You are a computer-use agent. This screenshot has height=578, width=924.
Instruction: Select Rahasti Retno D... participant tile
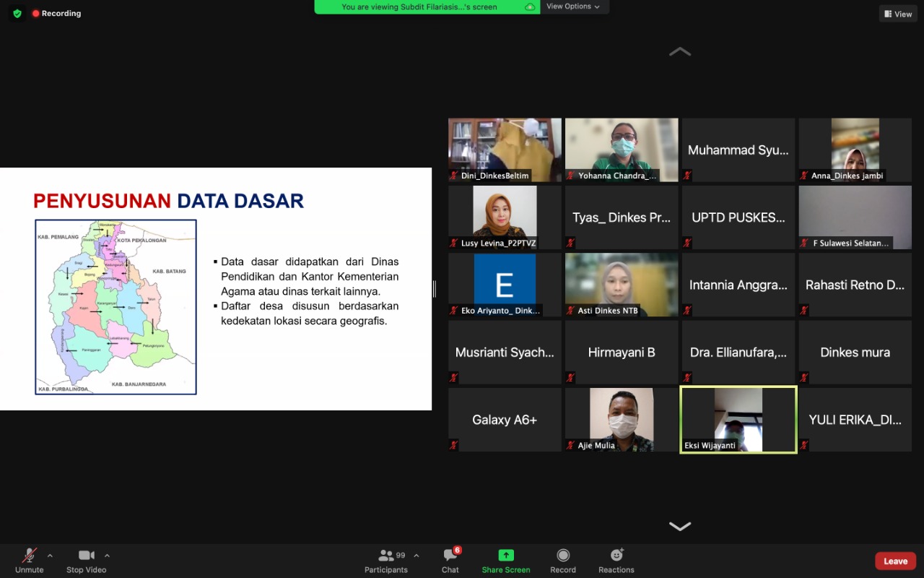(x=855, y=285)
